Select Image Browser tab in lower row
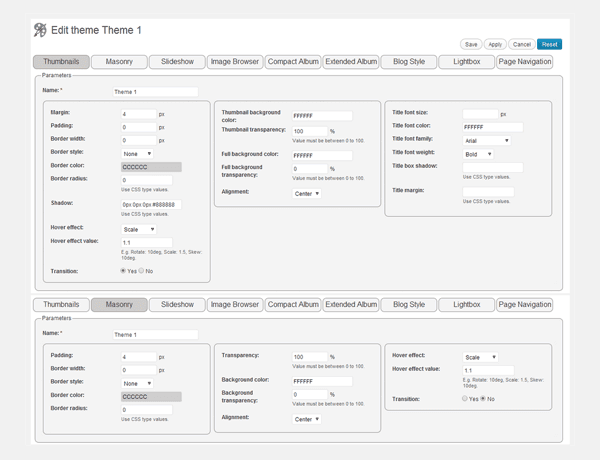600x460 pixels. click(235, 305)
